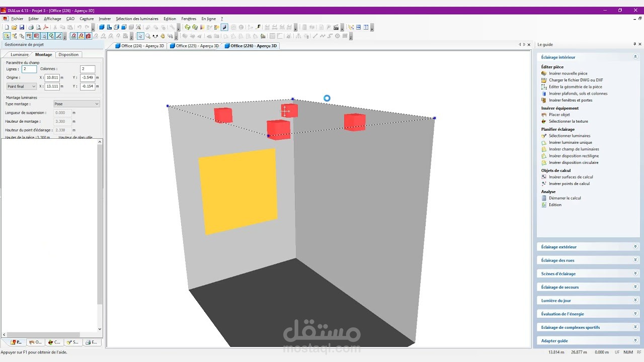Select the yellow window surface in 3D view

click(238, 191)
